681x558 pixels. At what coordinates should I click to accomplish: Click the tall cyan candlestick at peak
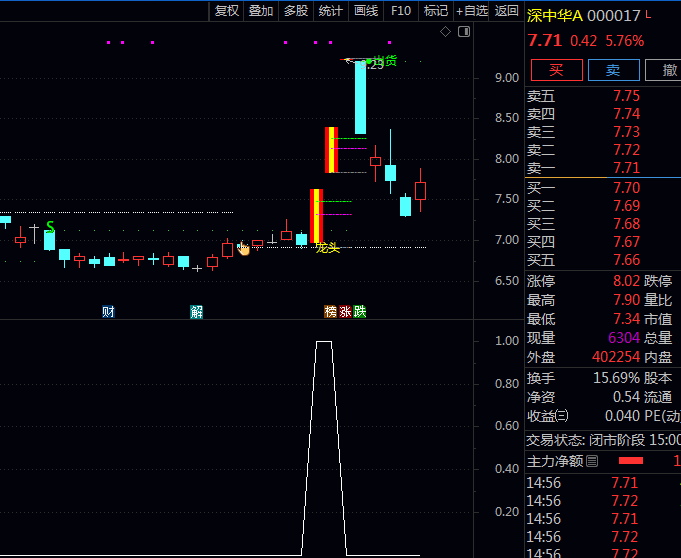(360, 97)
